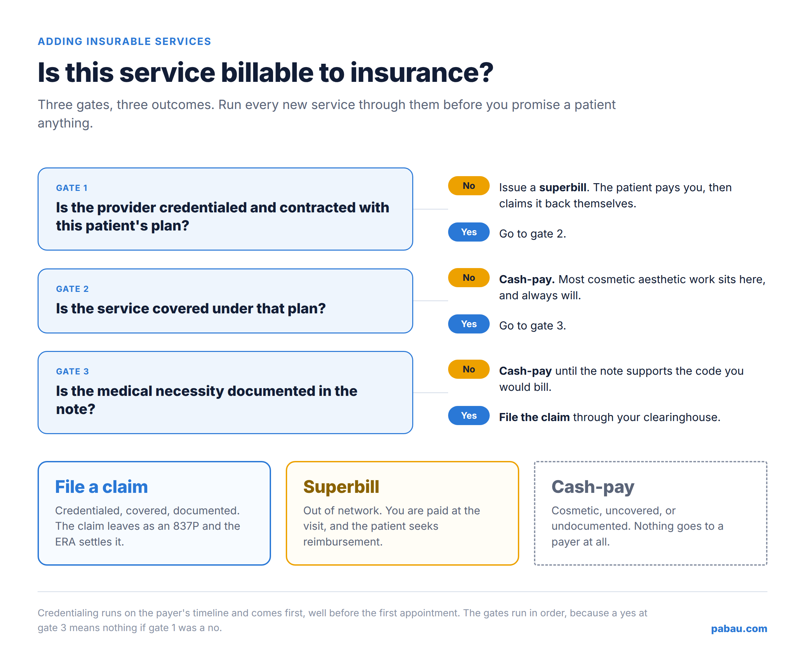The image size is (805, 672).
Task: Click the bold superbill word in Gate 1
Action: tap(562, 188)
